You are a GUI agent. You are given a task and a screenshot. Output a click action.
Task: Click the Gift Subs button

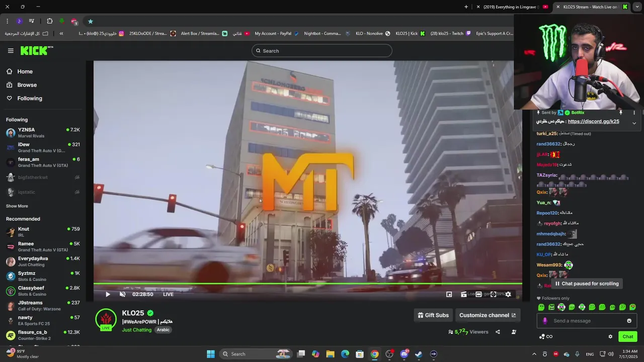pyautogui.click(x=433, y=315)
